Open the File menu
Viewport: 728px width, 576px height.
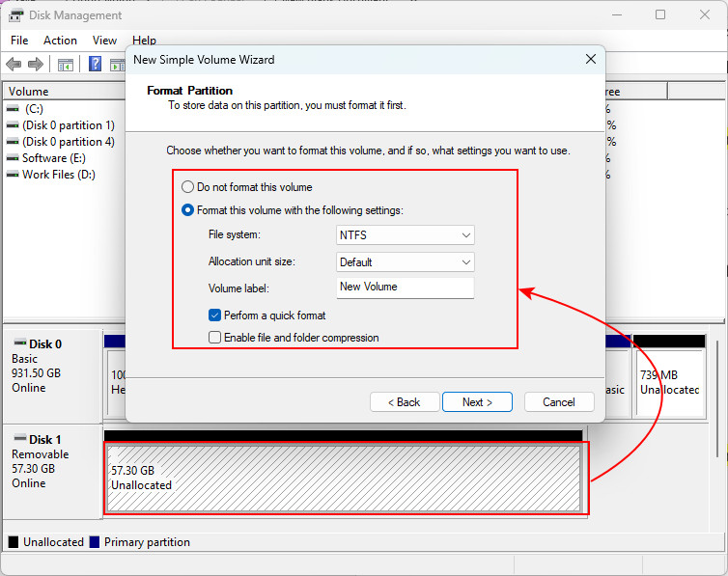pyautogui.click(x=19, y=41)
